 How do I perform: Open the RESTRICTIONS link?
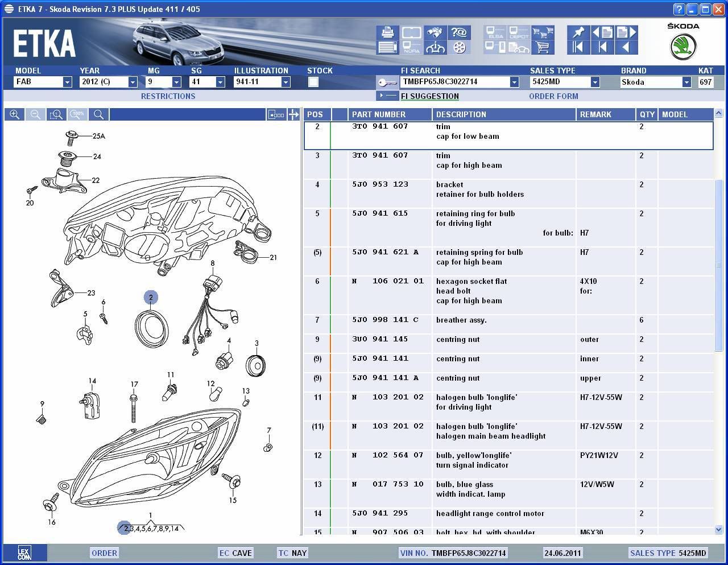point(168,96)
